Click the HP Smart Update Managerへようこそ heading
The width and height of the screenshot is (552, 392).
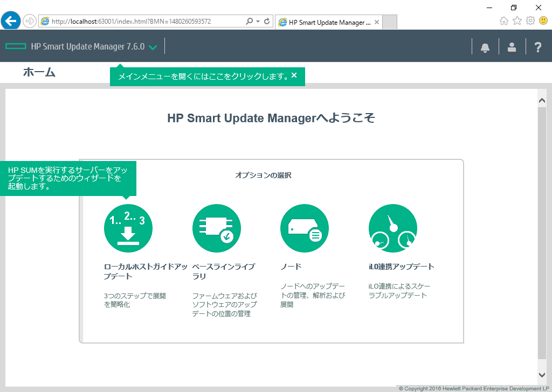pyautogui.click(x=271, y=118)
